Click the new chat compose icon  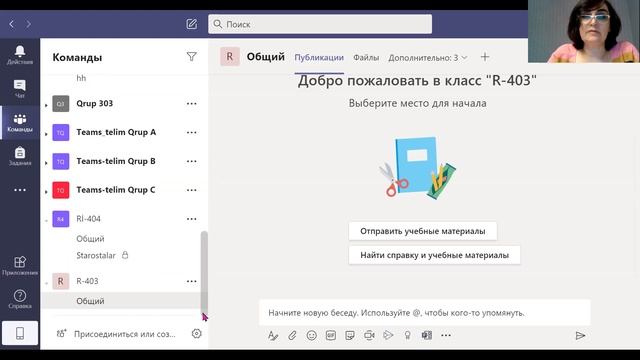[191, 24]
